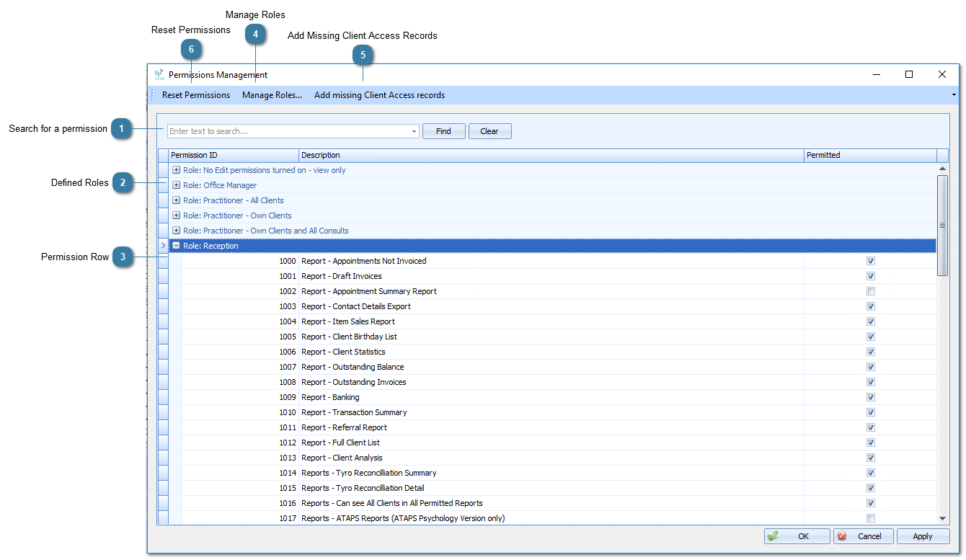This screenshot has width=966, height=560.
Task: Click the Reception row indicator arrow
Action: point(163,246)
